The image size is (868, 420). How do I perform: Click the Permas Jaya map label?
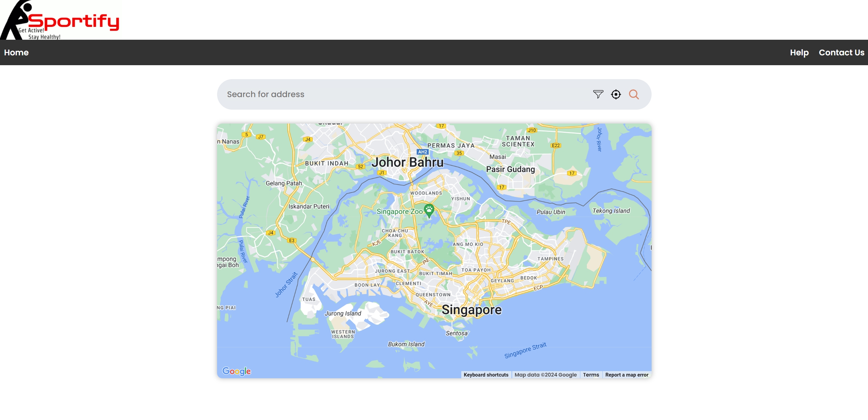pos(451,146)
